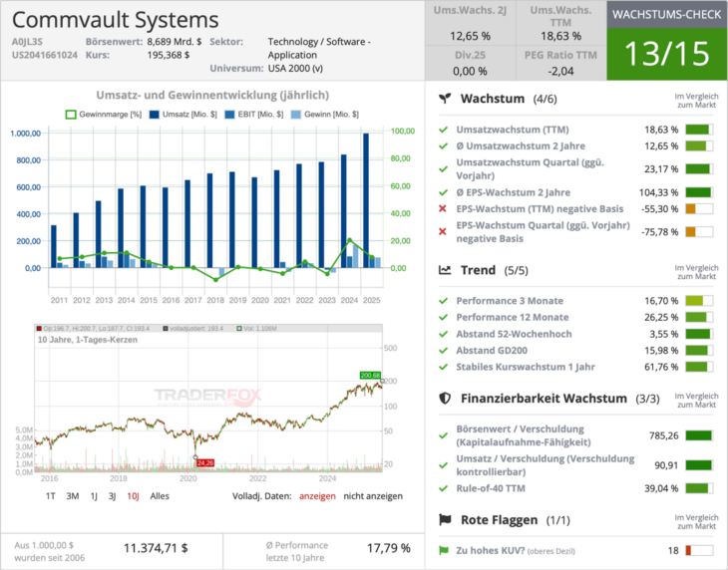Toggle the EBIT [Mio. $] legend series
728x570 pixels.
click(x=254, y=114)
